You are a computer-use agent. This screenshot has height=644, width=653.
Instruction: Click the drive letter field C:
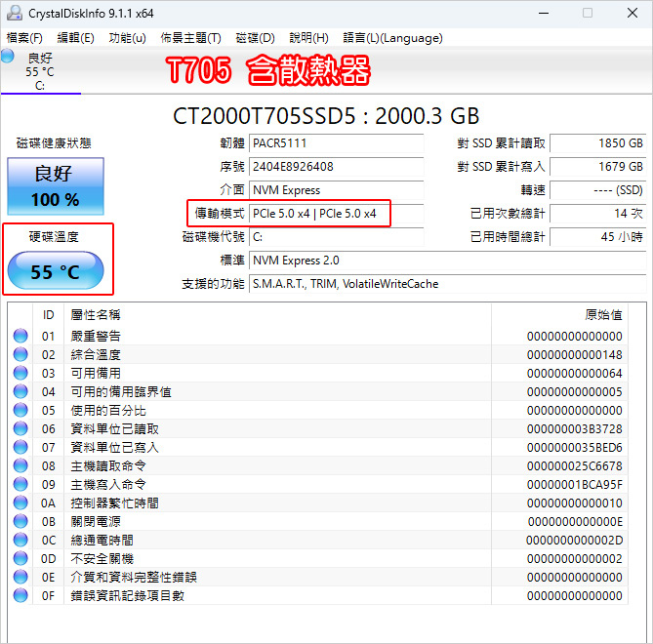click(x=336, y=237)
